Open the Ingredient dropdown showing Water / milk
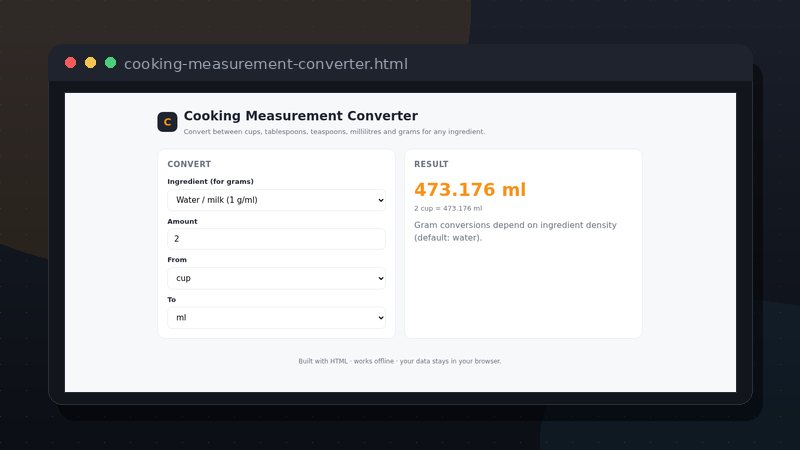Viewport: 800px width, 450px height. pyautogui.click(x=277, y=200)
